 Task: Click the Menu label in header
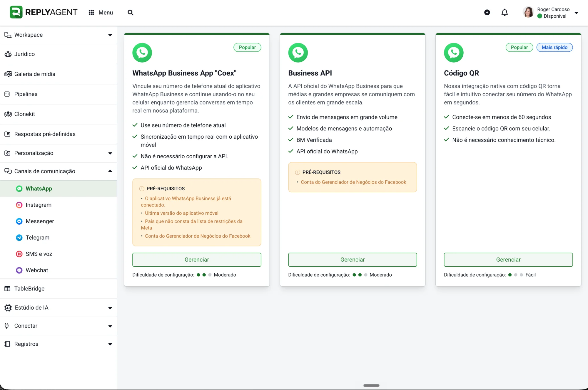tap(106, 12)
